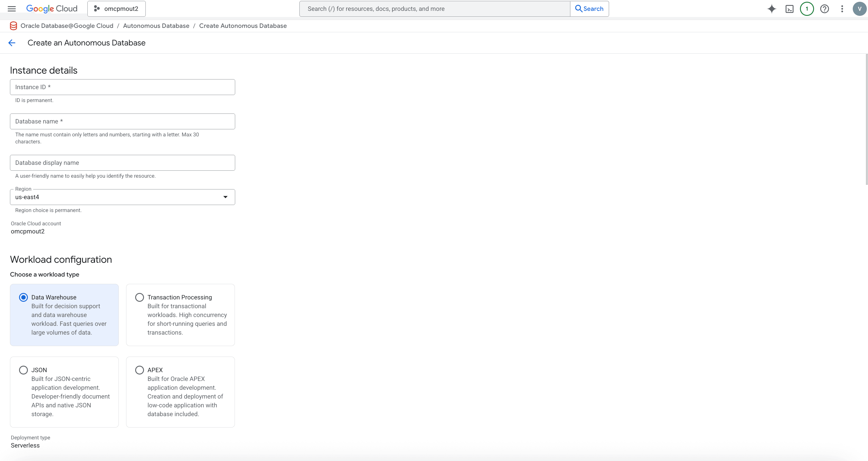Screen dimensions: 868x461
Task: Navigate to the Autonomous Database breadcrumb
Action: pos(156,26)
